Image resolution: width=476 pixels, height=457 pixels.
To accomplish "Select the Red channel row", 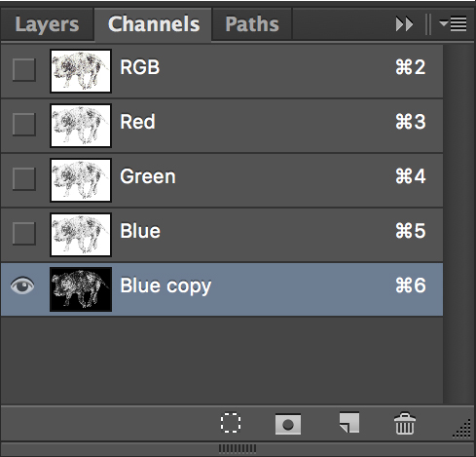I will coord(222,126).
